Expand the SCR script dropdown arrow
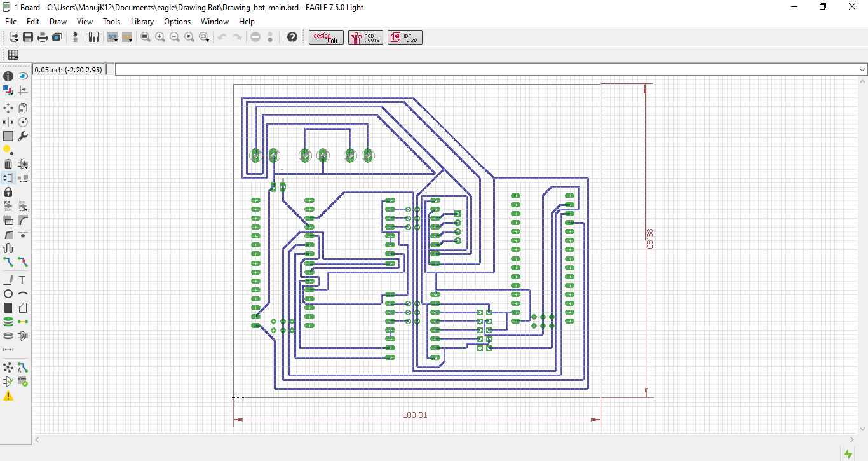The width and height of the screenshot is (868, 461). (116, 41)
